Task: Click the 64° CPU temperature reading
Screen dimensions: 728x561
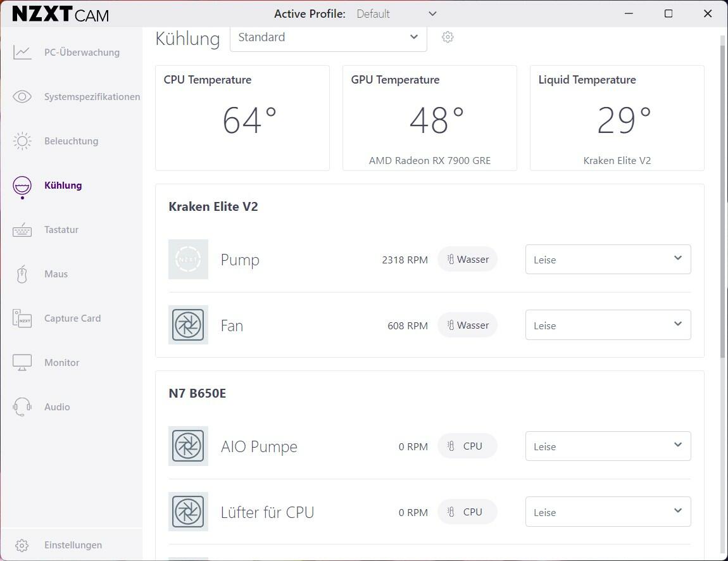Action: coord(249,120)
